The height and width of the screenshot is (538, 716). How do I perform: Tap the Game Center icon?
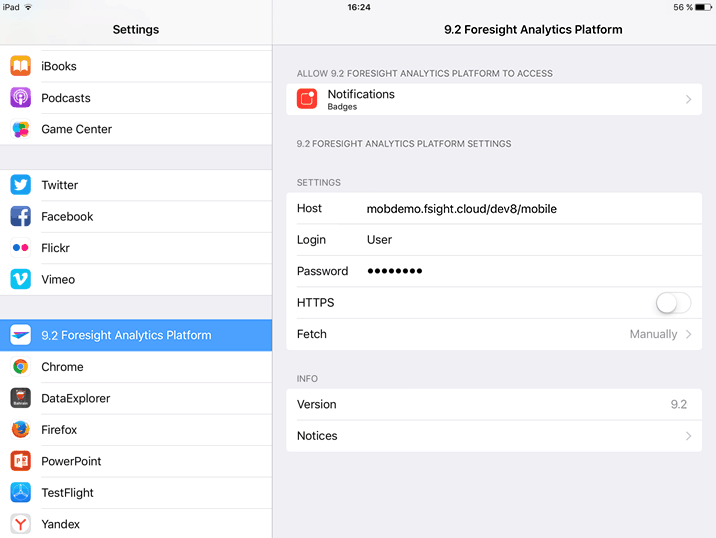click(x=21, y=129)
